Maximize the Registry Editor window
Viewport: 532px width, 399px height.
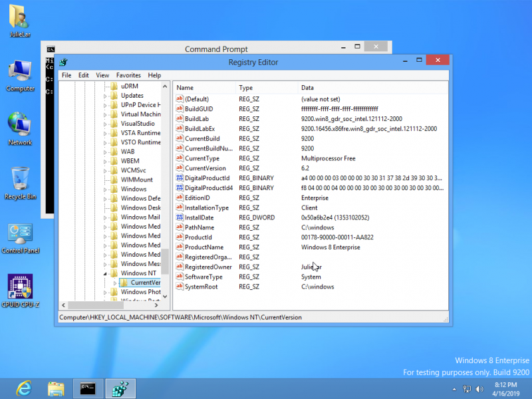[x=420, y=61]
